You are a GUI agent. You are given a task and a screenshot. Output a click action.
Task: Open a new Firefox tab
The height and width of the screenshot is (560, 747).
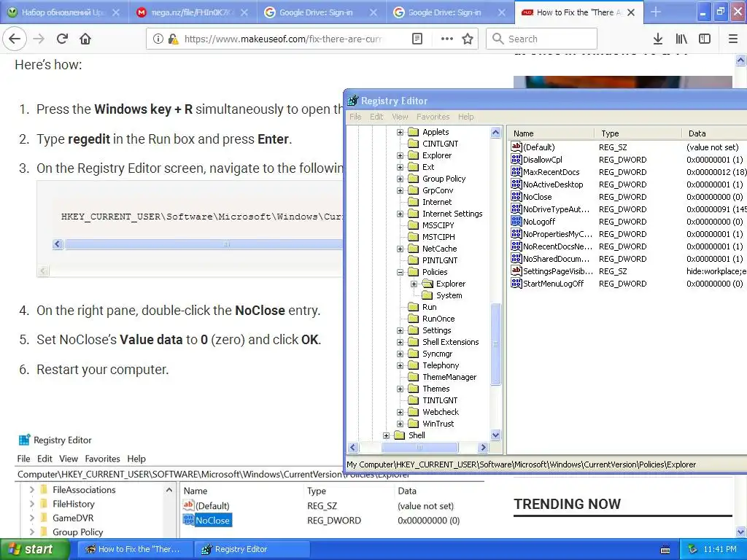click(656, 12)
